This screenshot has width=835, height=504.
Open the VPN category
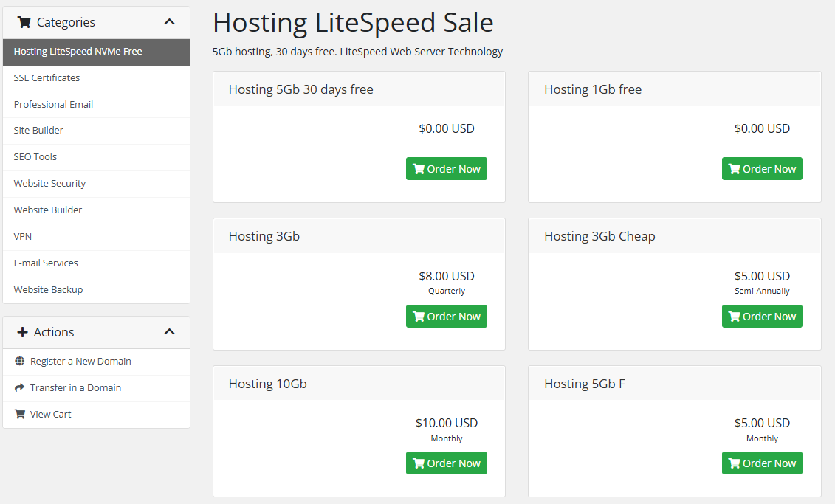tap(97, 237)
